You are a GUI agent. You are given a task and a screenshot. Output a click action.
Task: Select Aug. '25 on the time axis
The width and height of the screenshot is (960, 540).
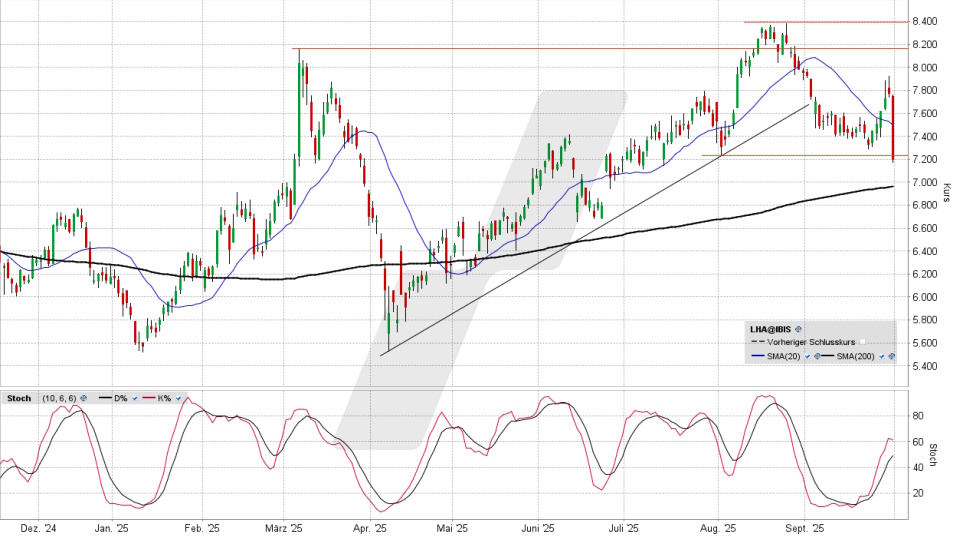click(x=718, y=527)
